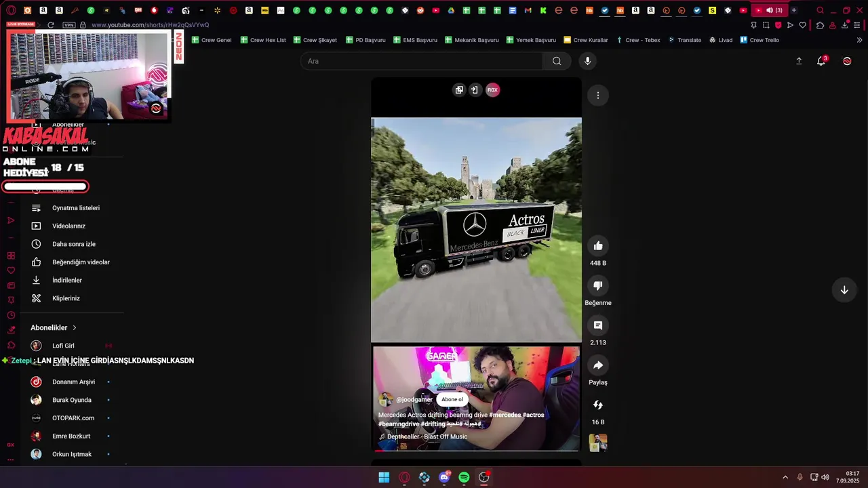Focus the Ara search field

421,61
